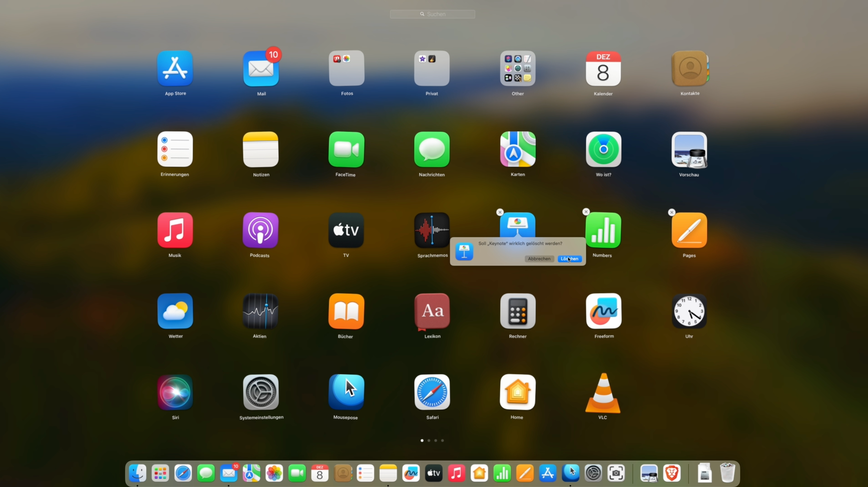
Task: Launch the Freeform app
Action: [x=603, y=311]
